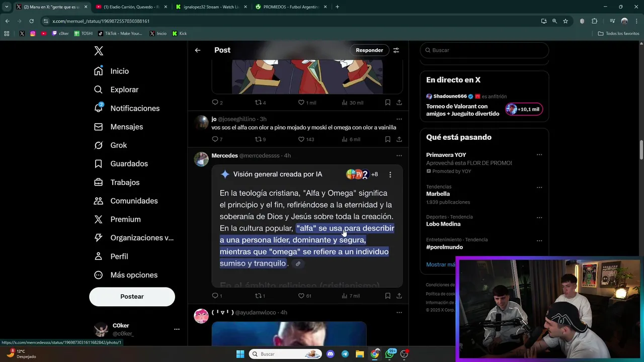Open Explorar in the sidebar
This screenshot has width=644, height=362.
(x=116, y=89)
